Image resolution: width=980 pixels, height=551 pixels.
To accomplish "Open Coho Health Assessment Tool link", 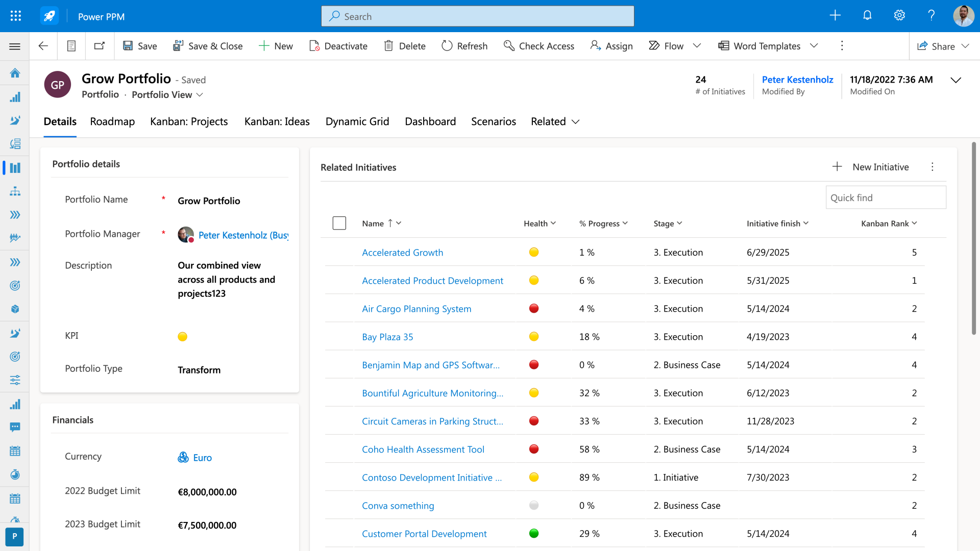I will [423, 449].
